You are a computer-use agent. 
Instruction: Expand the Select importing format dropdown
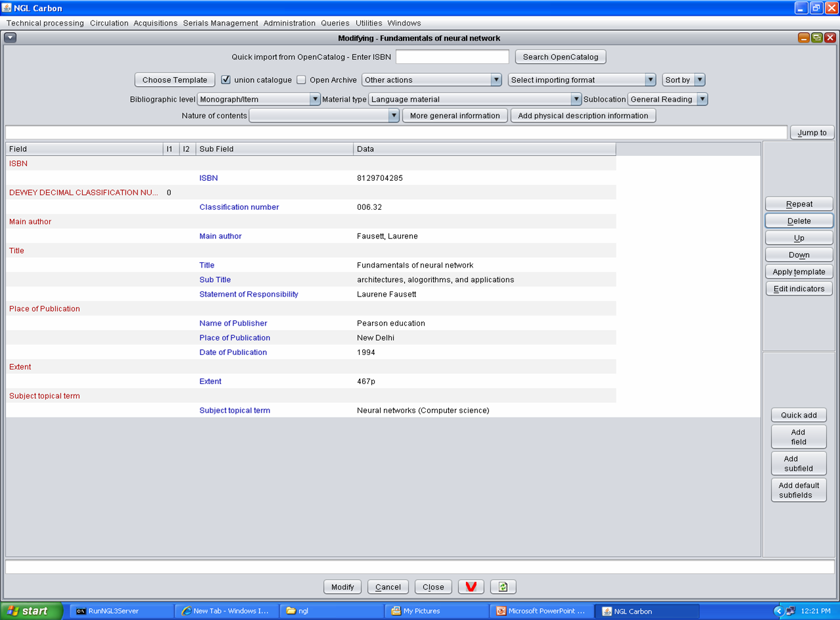click(x=582, y=80)
